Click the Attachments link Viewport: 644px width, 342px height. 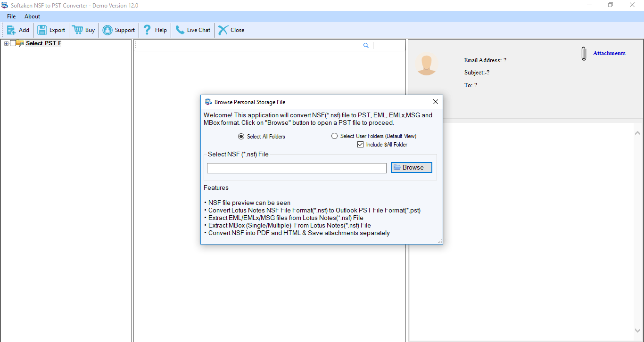coord(609,53)
